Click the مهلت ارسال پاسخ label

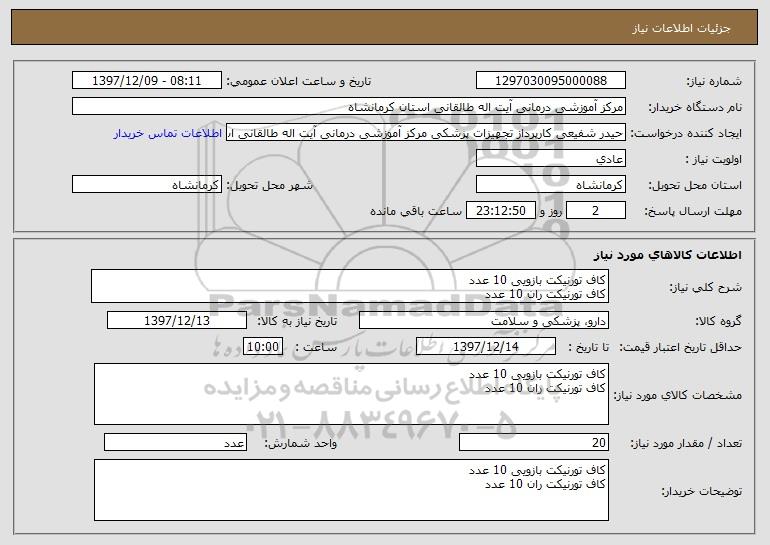click(693, 211)
